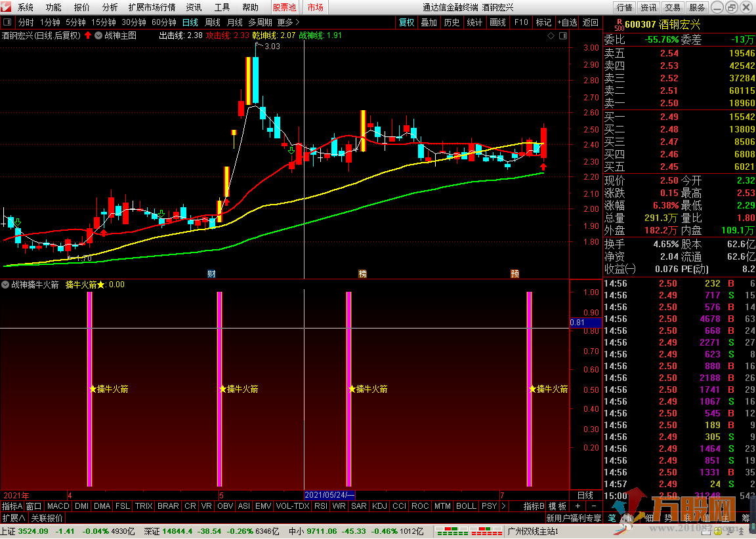Switch to the KDJ indicator tab
The image size is (756, 539).
[380, 506]
